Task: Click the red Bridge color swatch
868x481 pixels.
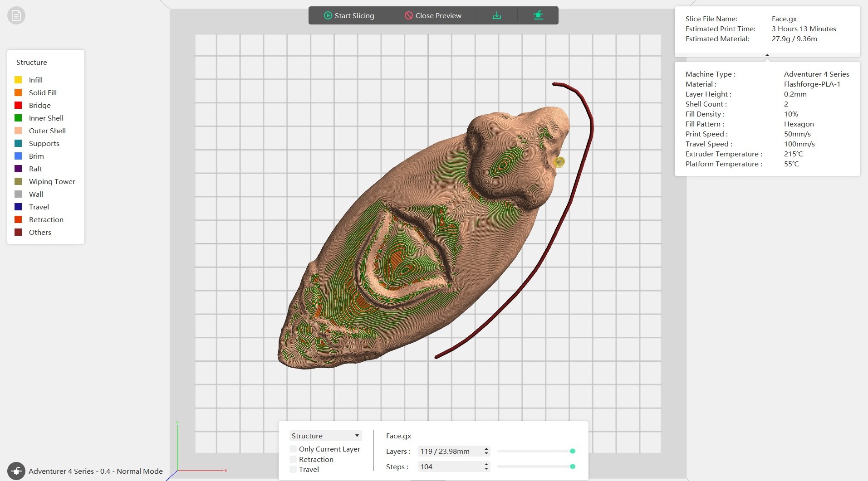Action: point(18,105)
